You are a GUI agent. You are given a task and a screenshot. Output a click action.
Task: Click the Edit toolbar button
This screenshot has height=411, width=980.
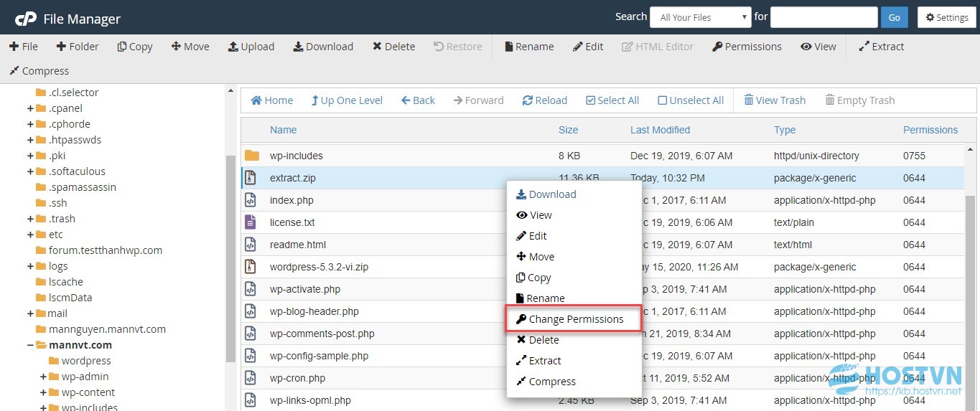[x=588, y=46]
